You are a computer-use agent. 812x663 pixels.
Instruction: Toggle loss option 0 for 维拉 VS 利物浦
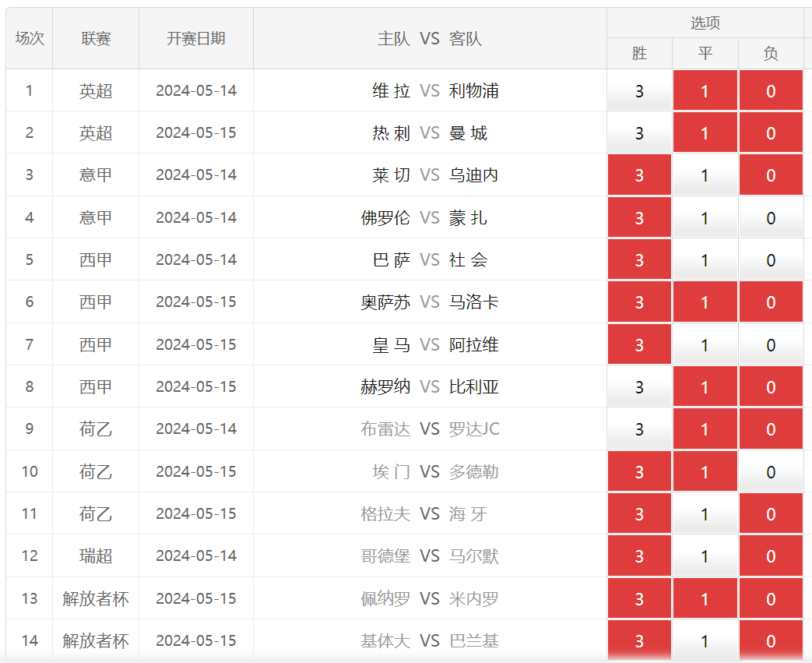click(x=771, y=90)
